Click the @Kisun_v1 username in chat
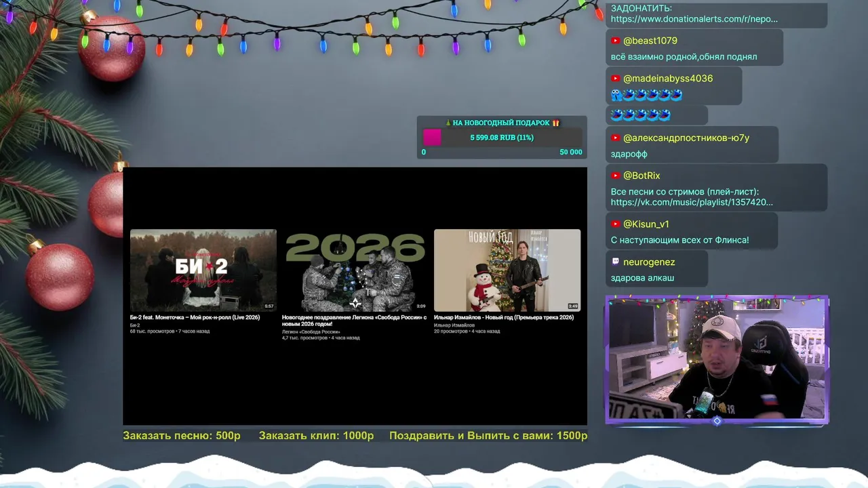Image resolution: width=868 pixels, height=488 pixels. pyautogui.click(x=646, y=224)
